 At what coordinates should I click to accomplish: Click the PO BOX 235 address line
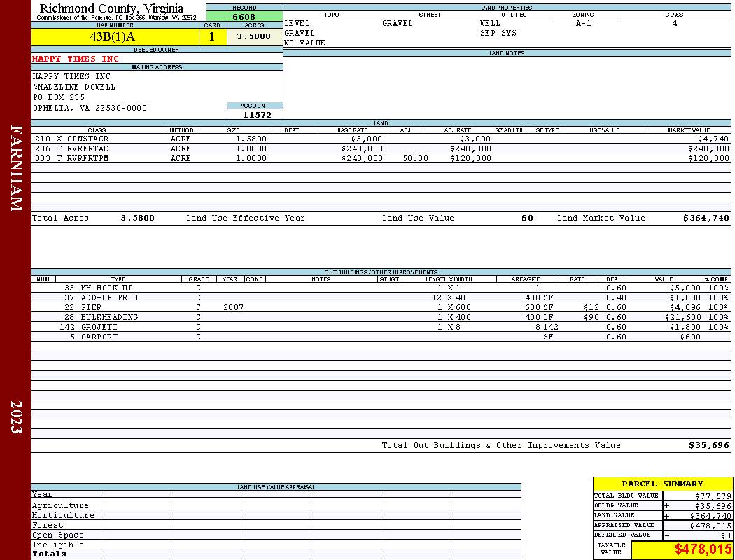coord(59,97)
